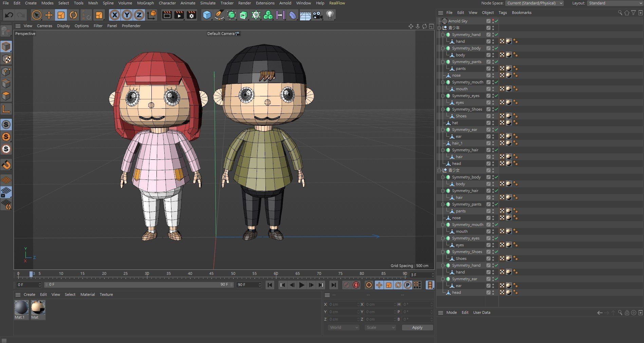The width and height of the screenshot is (644, 343).
Task: Toggle layer checkbox of hat object
Action: tap(488, 123)
